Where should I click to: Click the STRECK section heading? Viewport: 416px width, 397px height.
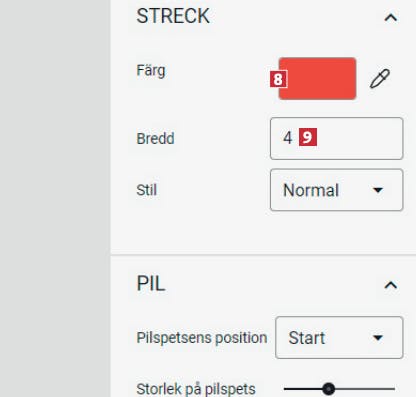pyautogui.click(x=173, y=16)
